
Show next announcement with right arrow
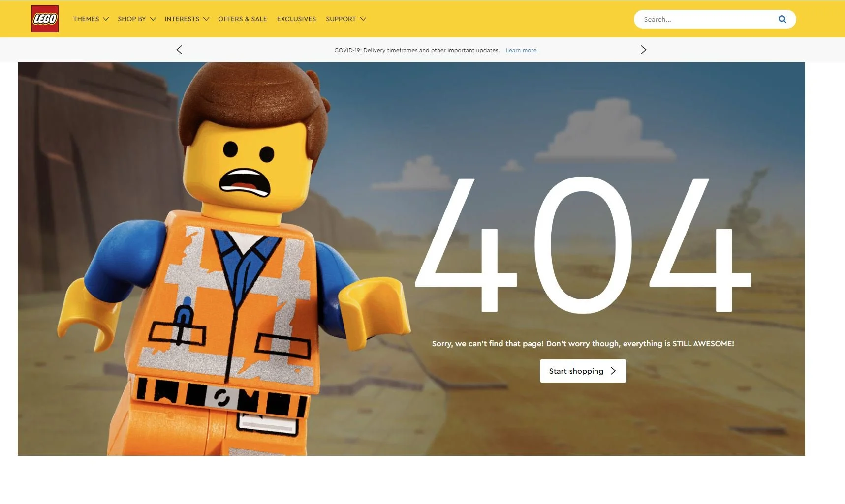coord(643,50)
